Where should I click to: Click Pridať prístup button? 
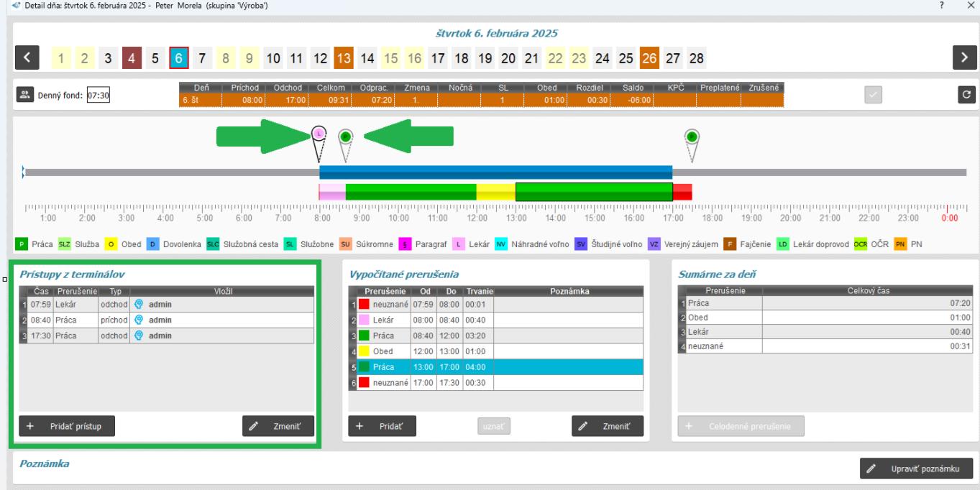67,426
